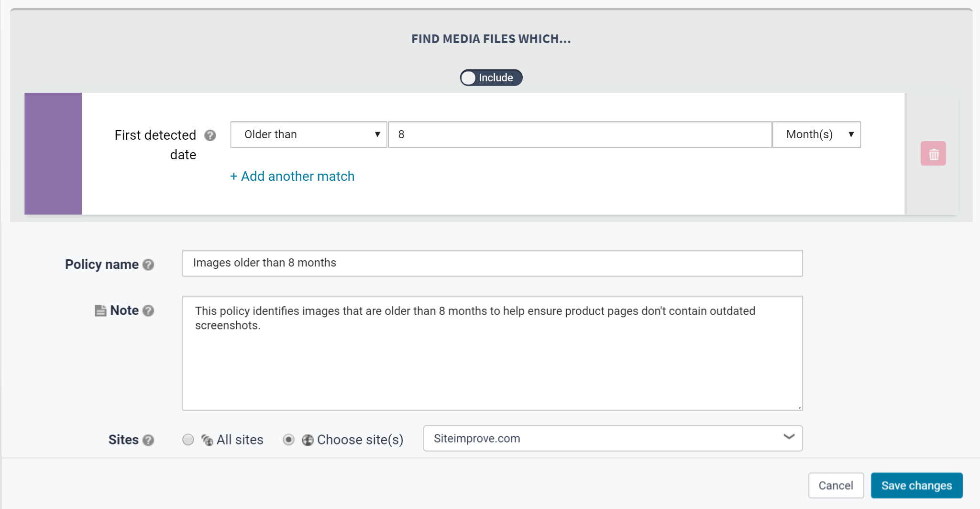980x509 pixels.
Task: Click the document icon beside Note label
Action: [100, 310]
